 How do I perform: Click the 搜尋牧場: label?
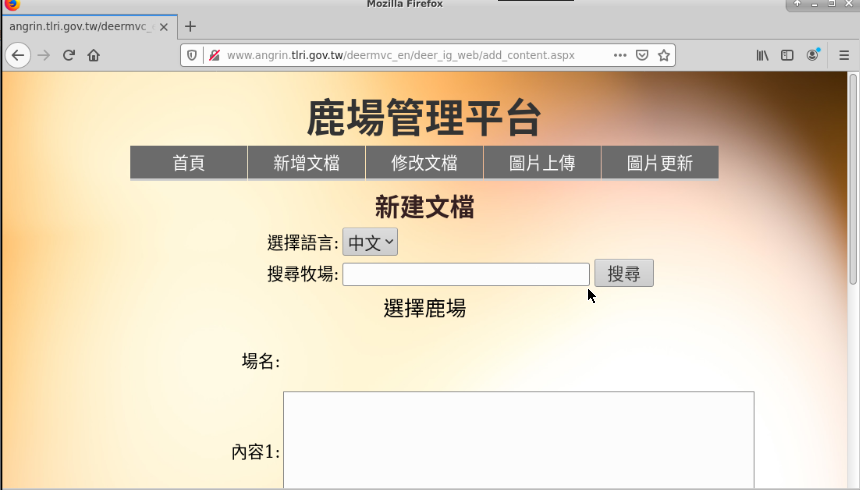click(x=303, y=274)
